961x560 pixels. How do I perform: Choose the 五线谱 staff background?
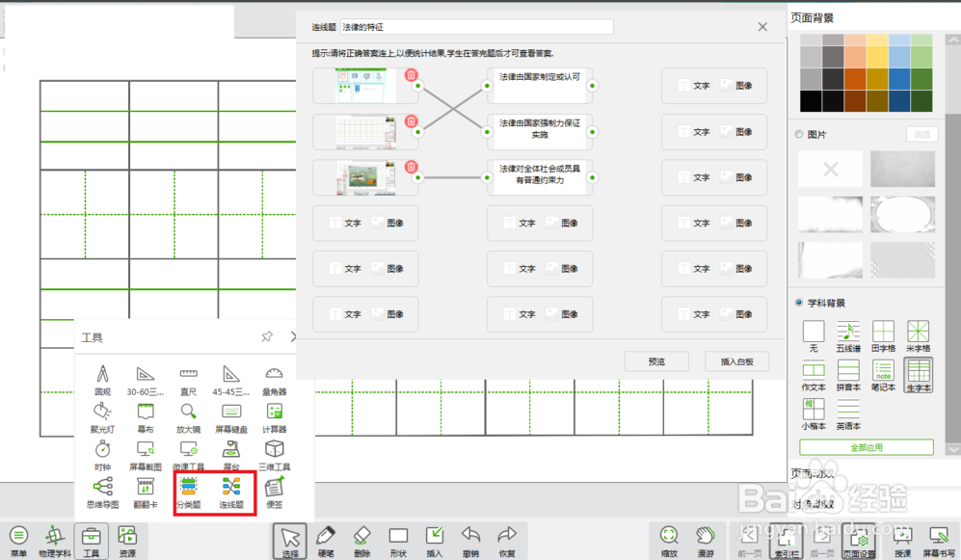pyautogui.click(x=848, y=336)
